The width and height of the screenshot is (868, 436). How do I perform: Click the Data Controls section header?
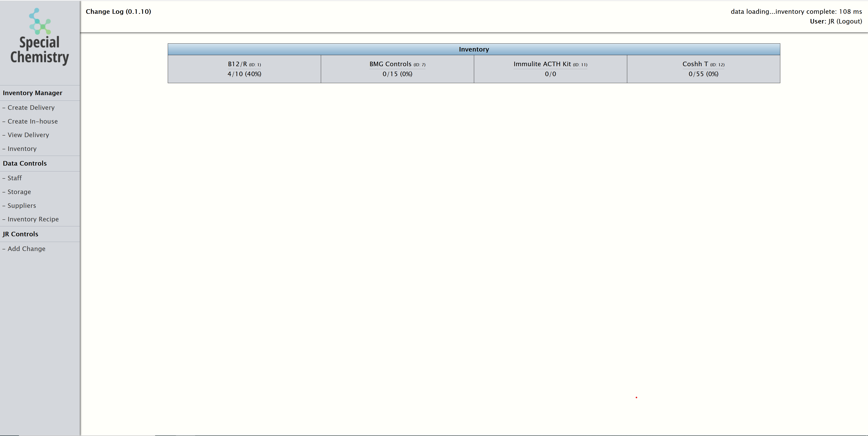pos(25,163)
